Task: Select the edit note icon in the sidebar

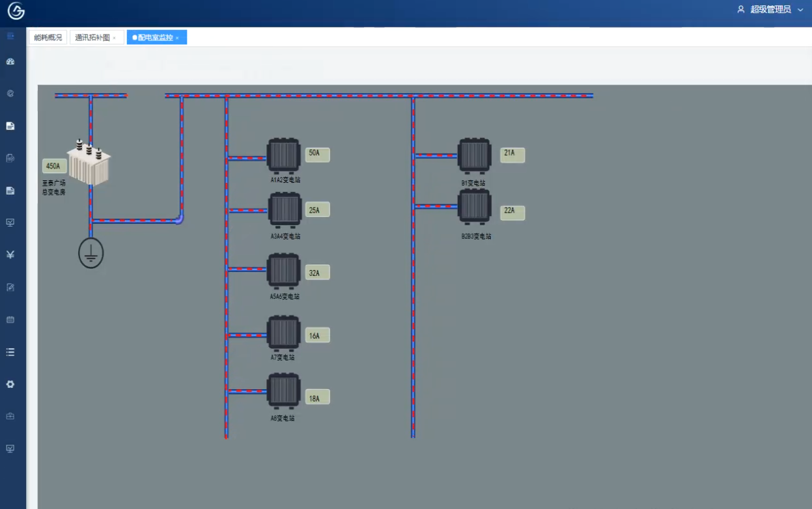Action: [10, 287]
